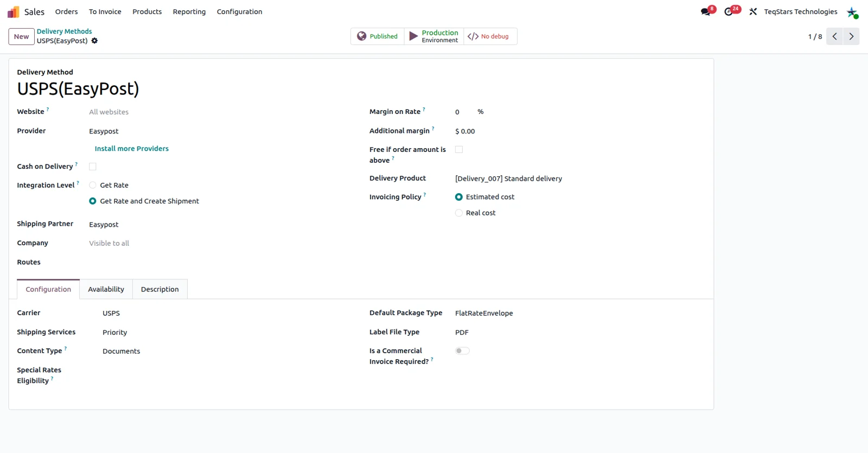Select Estimated cost invoicing policy
This screenshot has width=868, height=453.
click(x=459, y=197)
